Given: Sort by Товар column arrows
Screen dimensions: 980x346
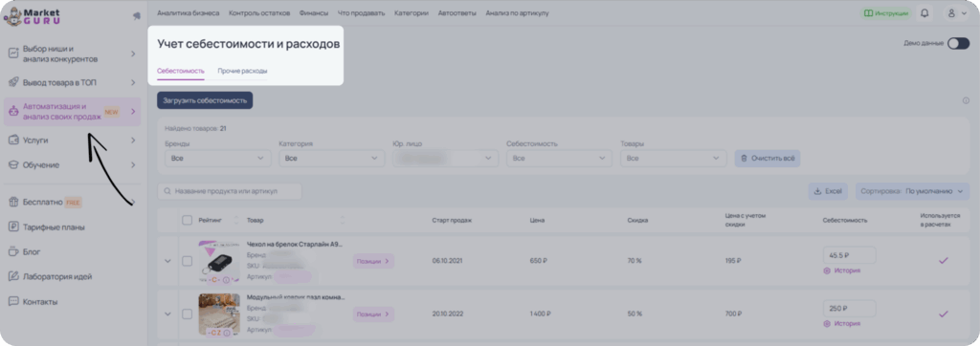Looking at the screenshot, I should coord(343,220).
